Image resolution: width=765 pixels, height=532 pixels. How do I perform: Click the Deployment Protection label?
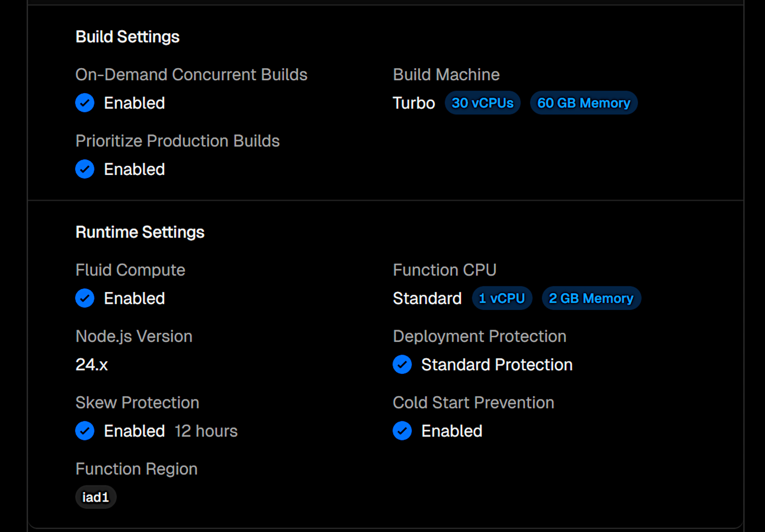pos(479,337)
